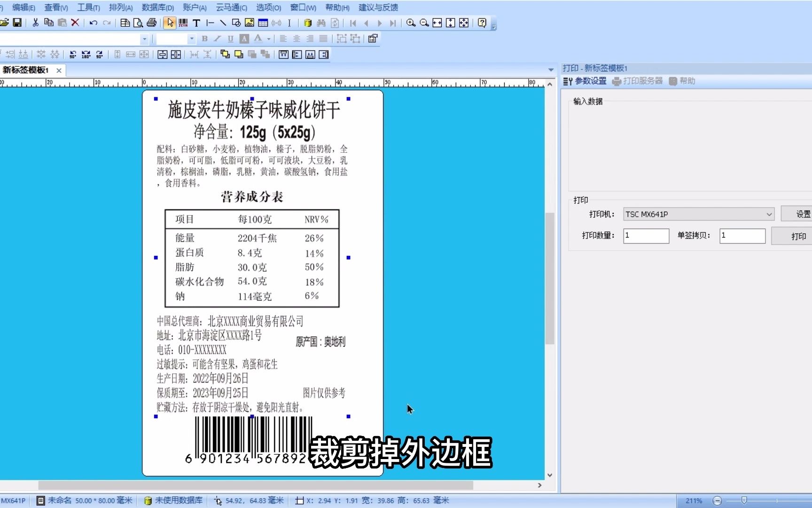Click the 设置 printer settings button
Viewport: 812px width, 508px height.
pos(799,214)
